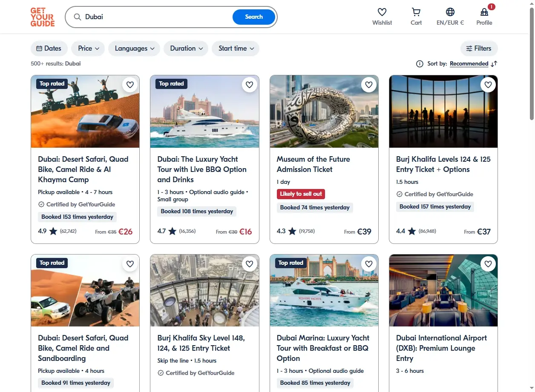The height and width of the screenshot is (392, 535).
Task: Click the blue Search button
Action: tap(254, 17)
